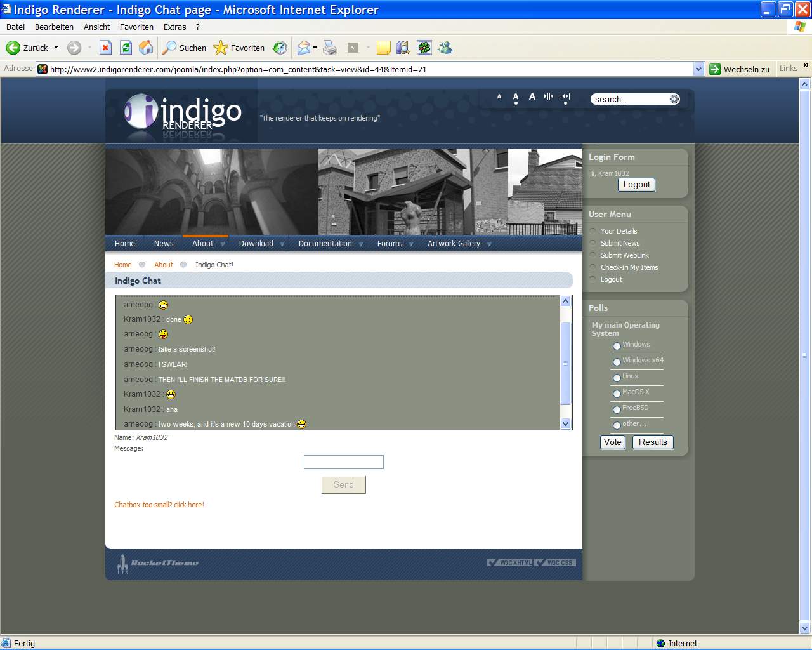This screenshot has width=812, height=650.
Task: Click 'Chatbox too small? click here!' link
Action: (159, 505)
